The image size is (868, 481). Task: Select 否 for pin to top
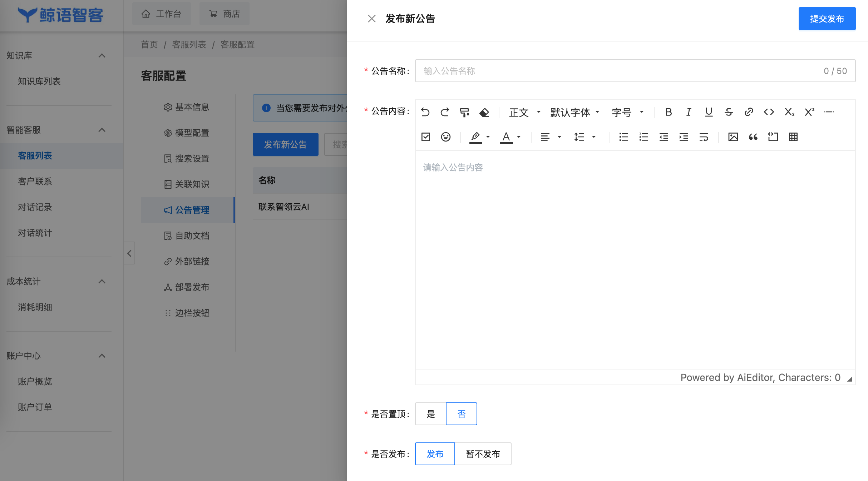462,414
